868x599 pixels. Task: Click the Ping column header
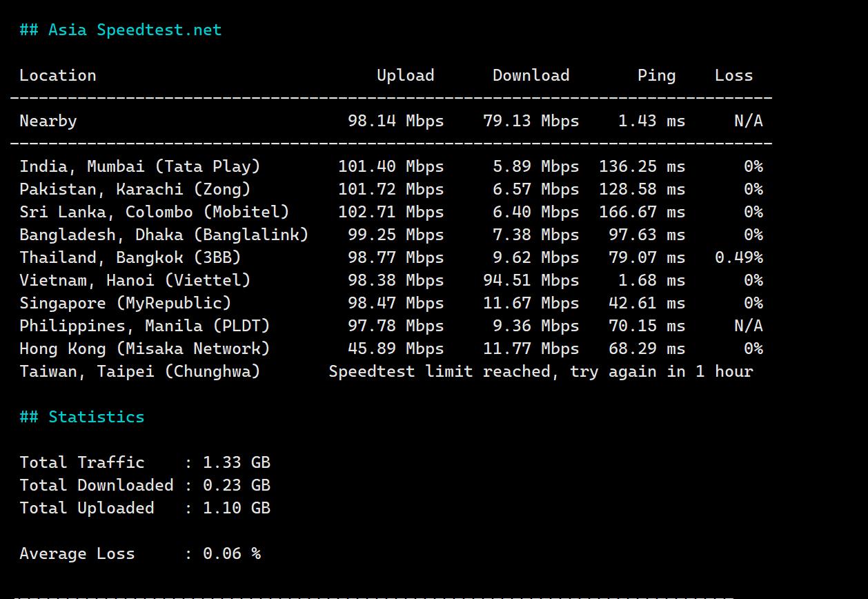pyautogui.click(x=656, y=75)
